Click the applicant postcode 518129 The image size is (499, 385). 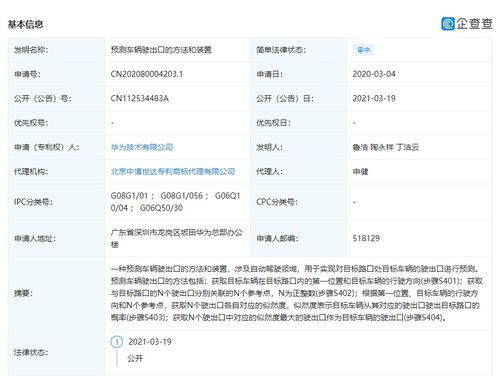point(366,238)
